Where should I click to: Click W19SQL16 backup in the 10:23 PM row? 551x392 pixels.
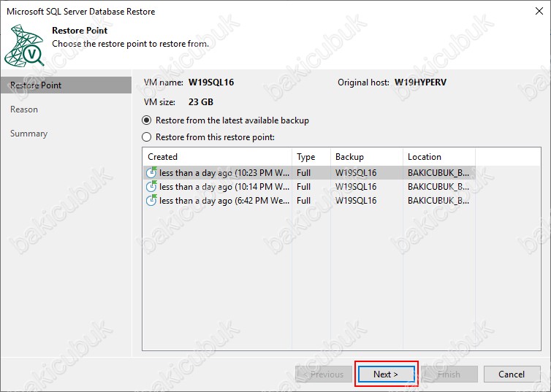tap(356, 173)
